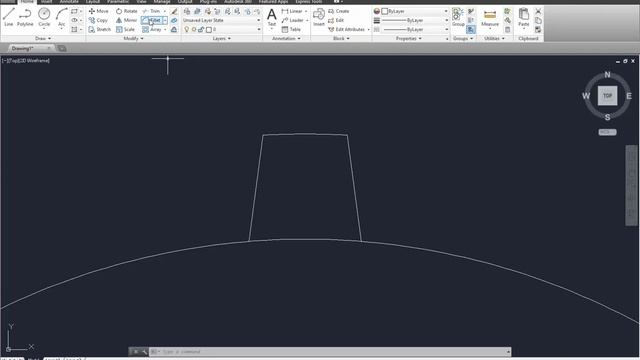Click the Leader annotation tool
Viewport: 640px width, 360px height.
(293, 20)
